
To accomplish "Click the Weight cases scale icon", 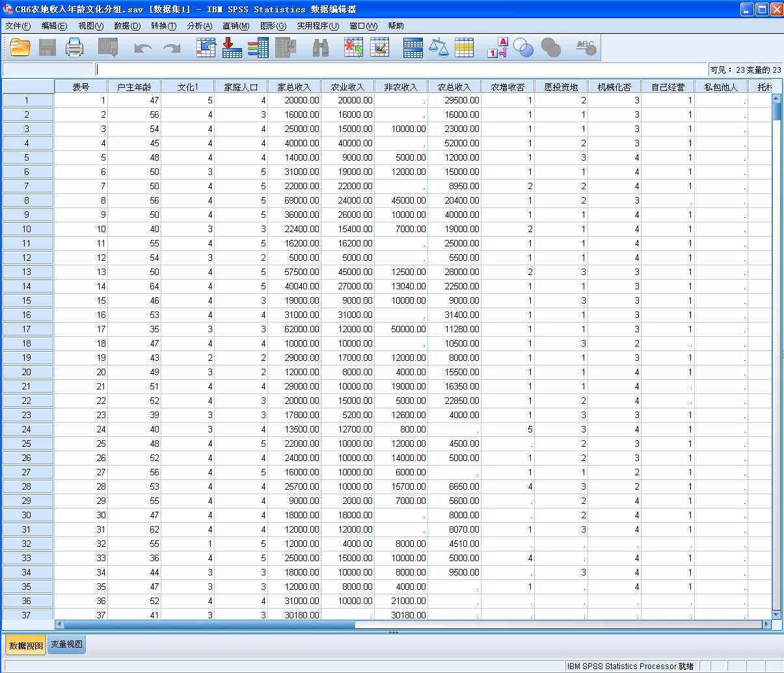I will [439, 47].
